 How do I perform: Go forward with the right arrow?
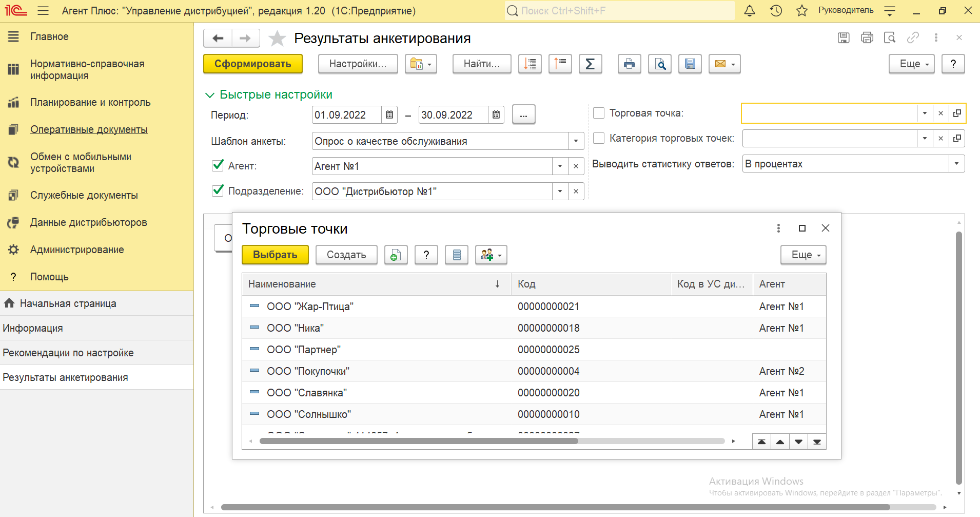pos(246,38)
